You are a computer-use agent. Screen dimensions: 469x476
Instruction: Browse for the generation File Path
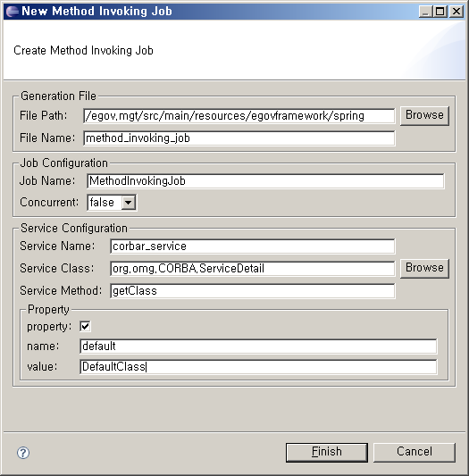(424, 116)
